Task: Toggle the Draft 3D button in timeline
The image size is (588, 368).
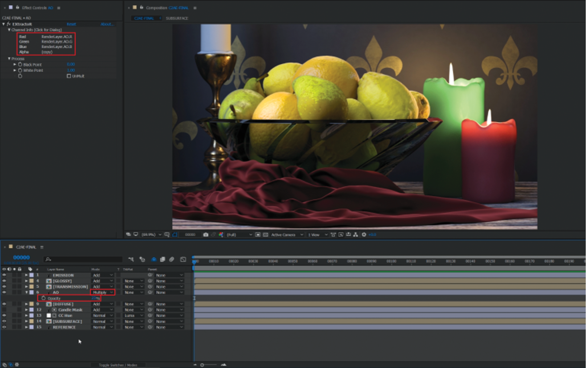Action: tap(142, 259)
